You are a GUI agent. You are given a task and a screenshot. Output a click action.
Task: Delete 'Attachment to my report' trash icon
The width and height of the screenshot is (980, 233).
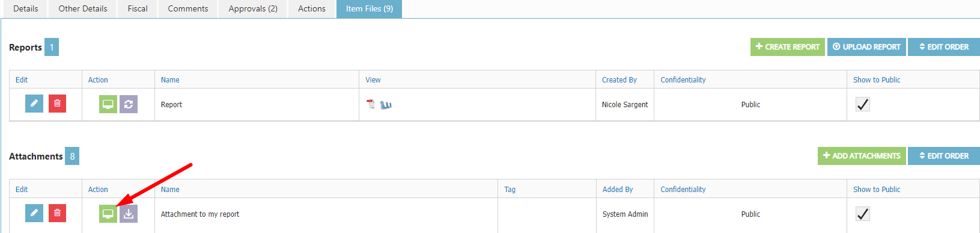click(57, 213)
